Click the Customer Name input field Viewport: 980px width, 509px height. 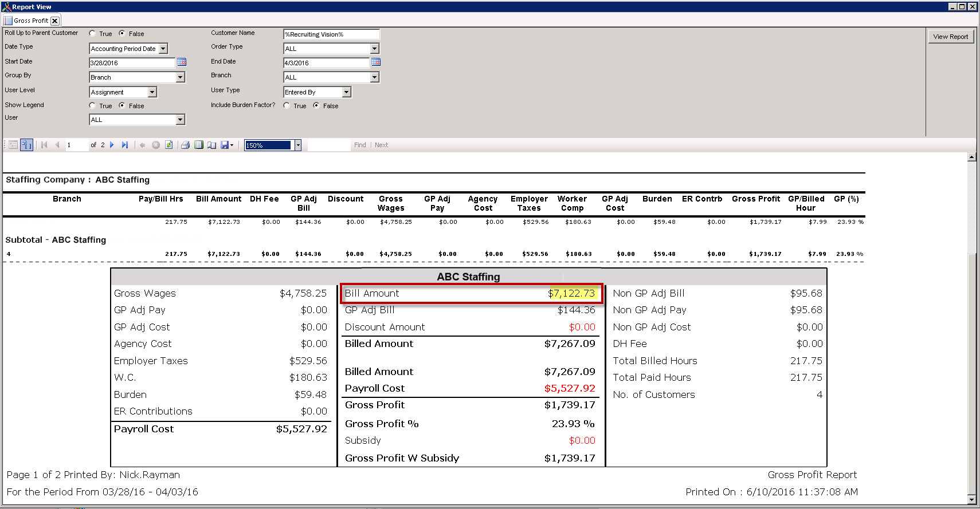(x=331, y=34)
